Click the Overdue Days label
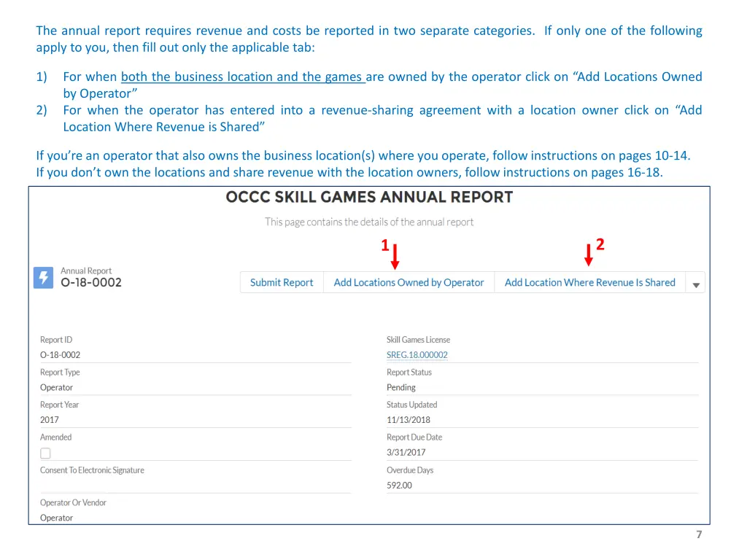747x560 pixels. 410,470
